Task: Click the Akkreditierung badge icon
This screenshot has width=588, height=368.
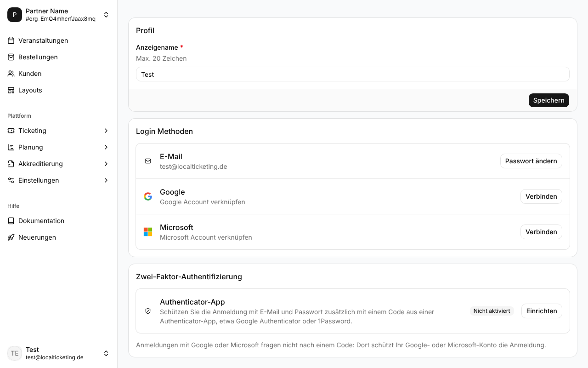Action: click(11, 164)
